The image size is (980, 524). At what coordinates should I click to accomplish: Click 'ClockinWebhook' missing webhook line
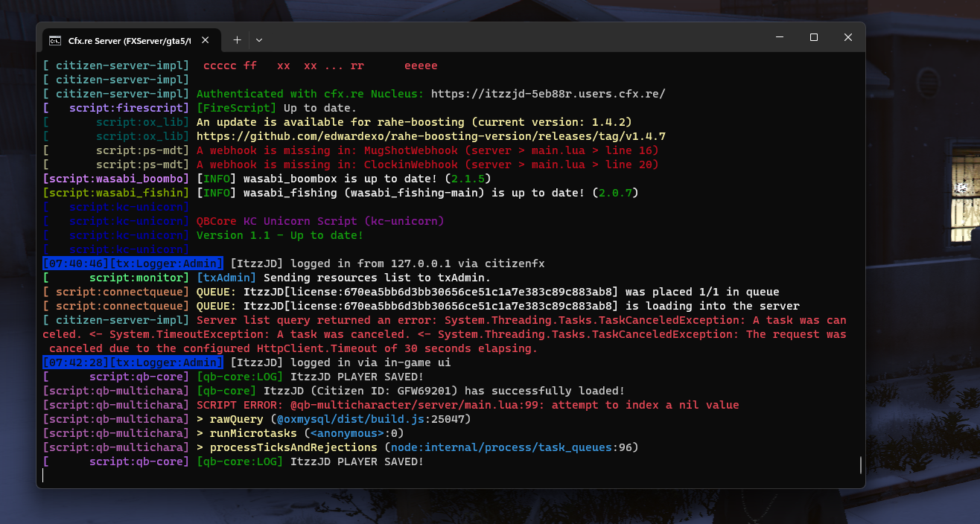(427, 164)
